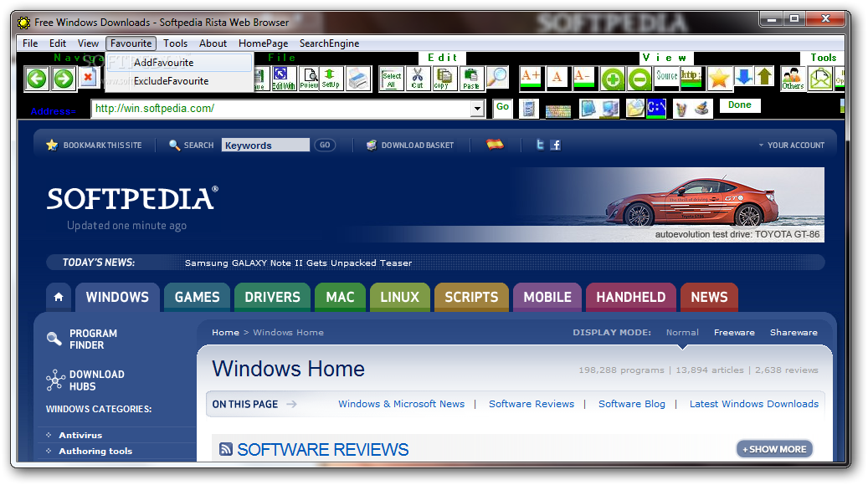This screenshot has width=868, height=485.
Task: Open the SearchEngine menu
Action: (x=330, y=43)
